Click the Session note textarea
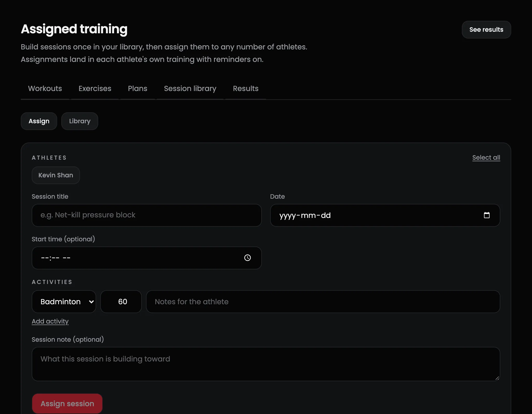The height and width of the screenshot is (414, 532). click(x=266, y=364)
